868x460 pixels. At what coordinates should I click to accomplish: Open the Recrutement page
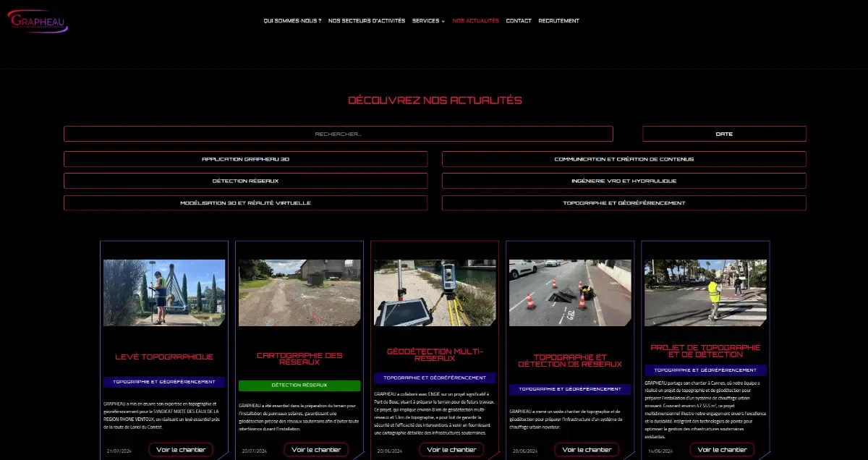point(558,21)
